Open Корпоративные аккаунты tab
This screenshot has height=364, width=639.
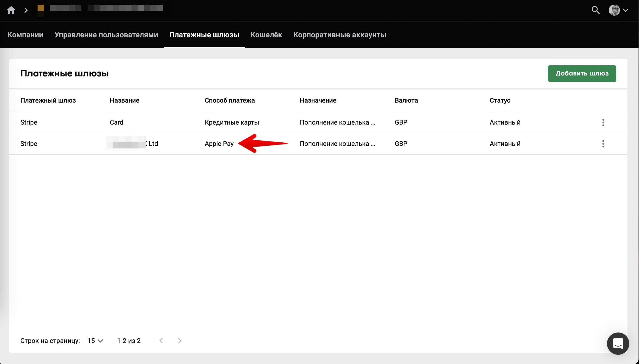(x=339, y=35)
